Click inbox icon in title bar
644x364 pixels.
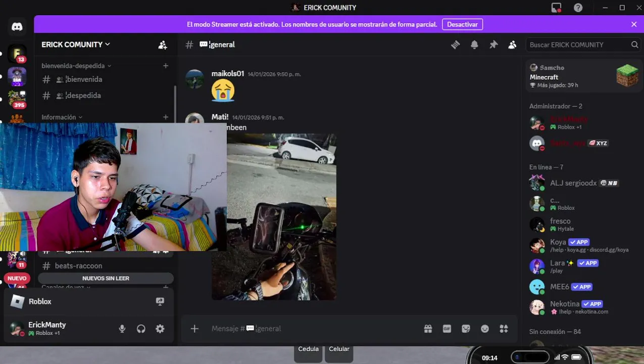(x=556, y=8)
